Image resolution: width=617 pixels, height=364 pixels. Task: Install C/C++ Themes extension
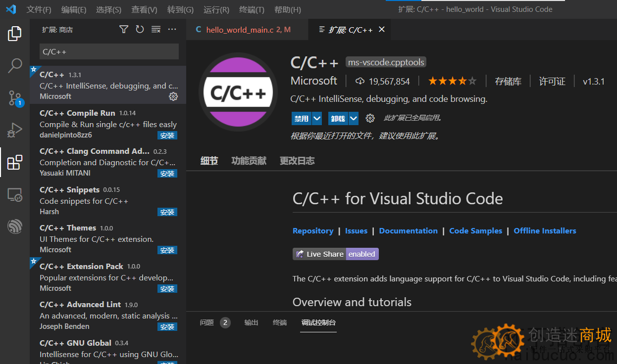pos(167,250)
